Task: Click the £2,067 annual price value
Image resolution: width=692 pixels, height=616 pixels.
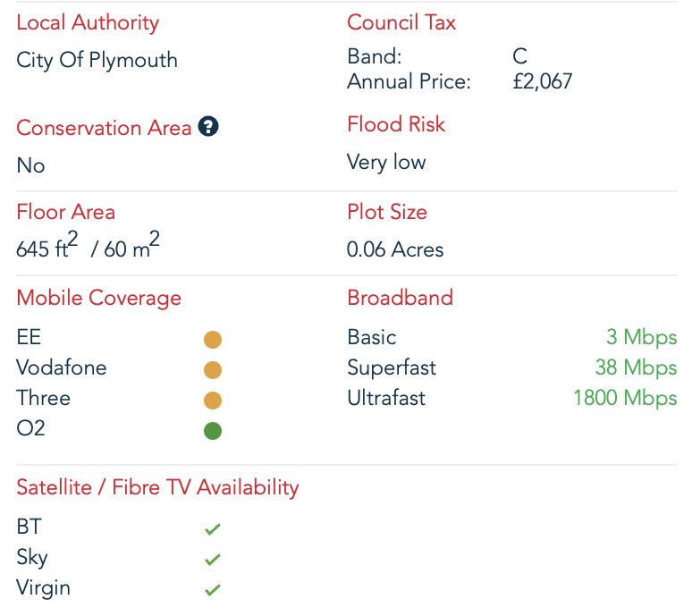Action: click(543, 81)
